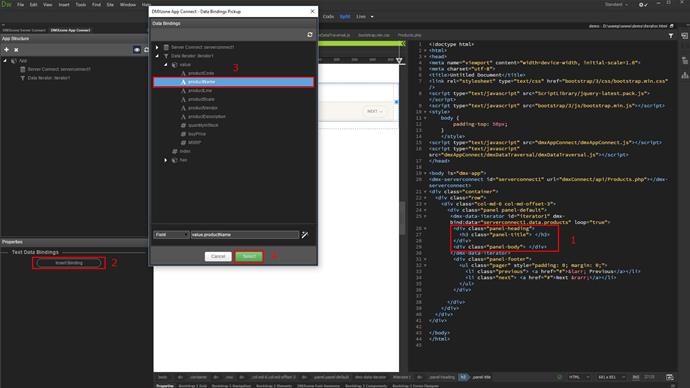Click the preview icon in status bar
Viewport: 690px width, 388px height.
[x=670, y=377]
